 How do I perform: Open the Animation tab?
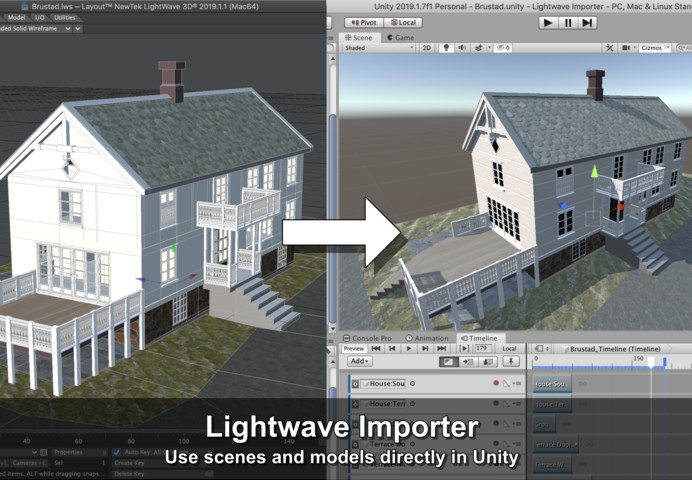click(426, 338)
